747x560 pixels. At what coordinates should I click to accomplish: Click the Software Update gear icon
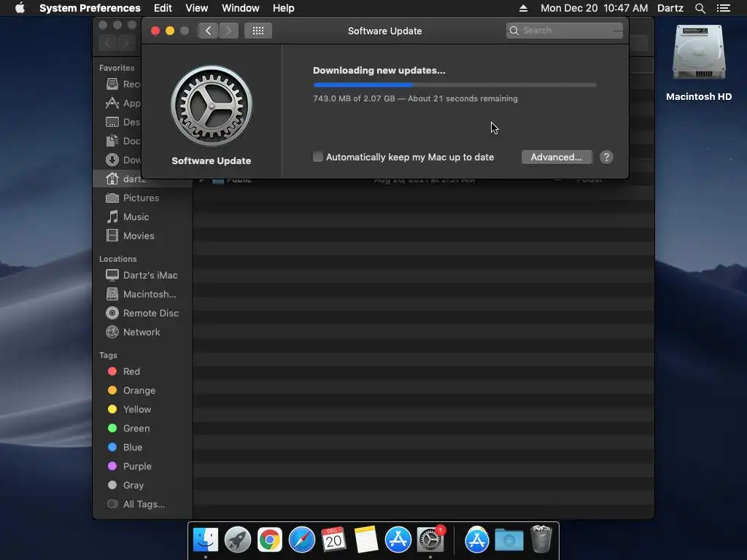[x=212, y=106]
